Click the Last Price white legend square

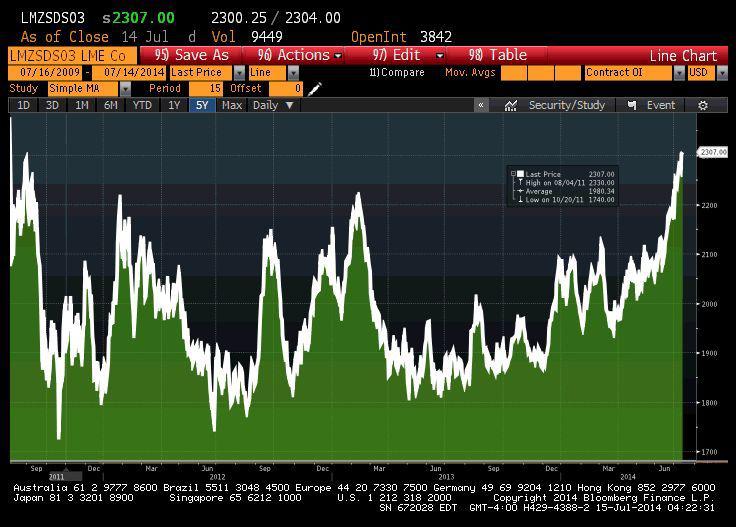click(x=520, y=174)
